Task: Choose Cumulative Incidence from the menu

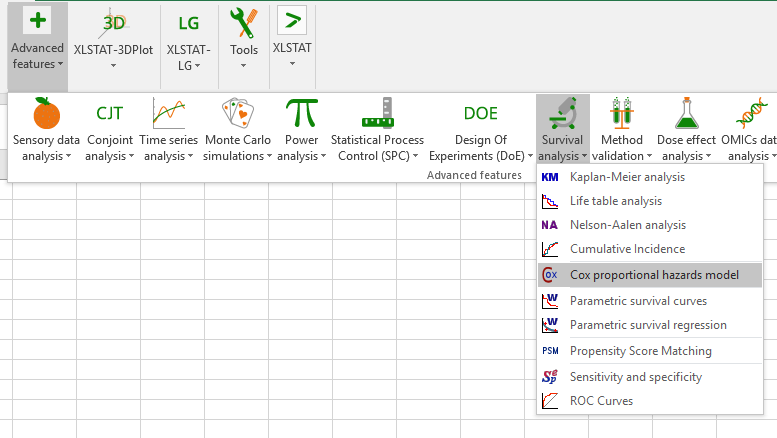Action: [650, 249]
